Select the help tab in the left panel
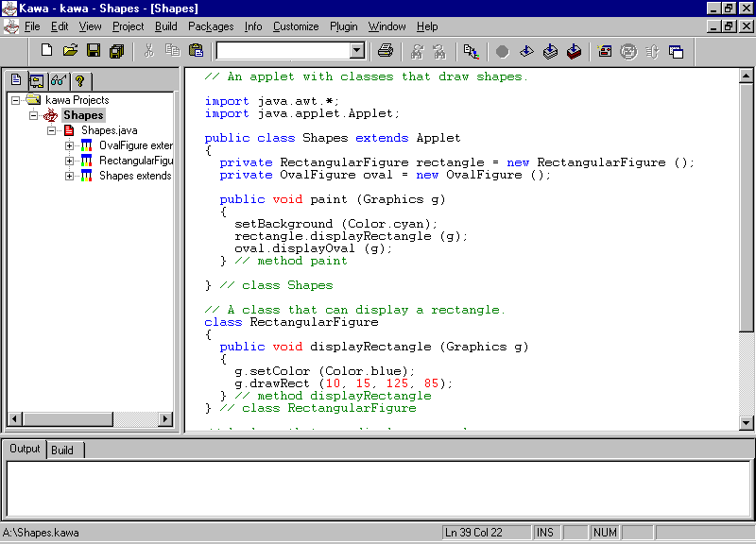Viewport: 756px width, 544px height. pyautogui.click(x=81, y=82)
